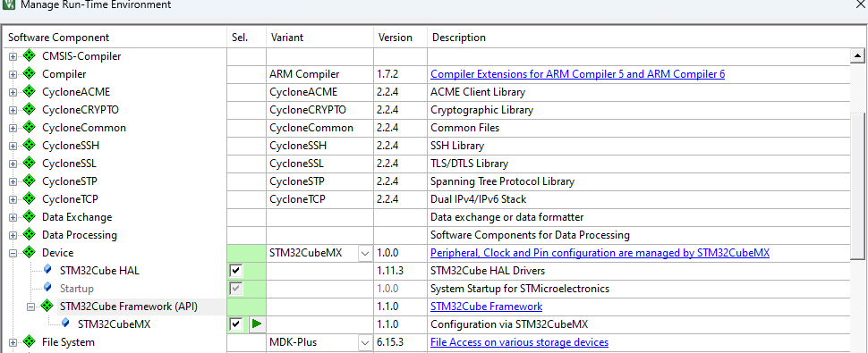Click the Data Exchange green diamond icon
868x353 pixels.
(x=30, y=217)
